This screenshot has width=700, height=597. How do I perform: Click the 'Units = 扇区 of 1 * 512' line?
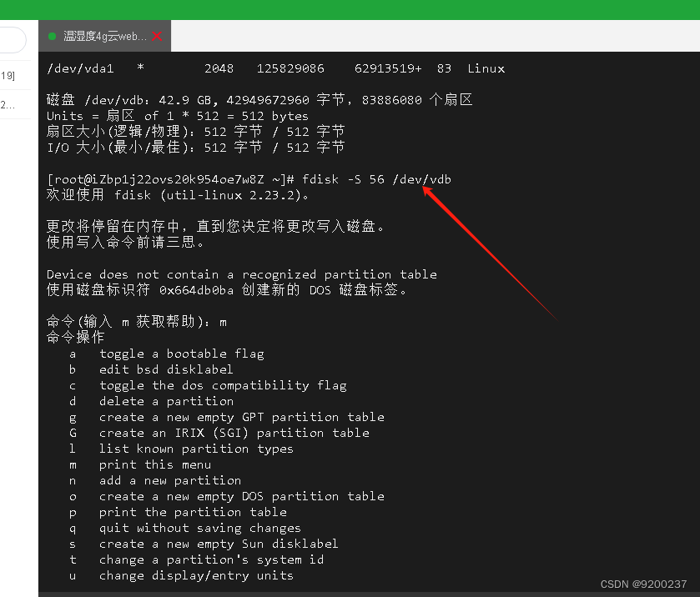tap(177, 116)
